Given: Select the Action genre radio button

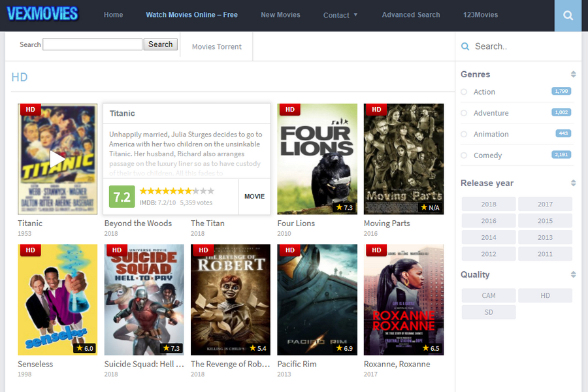Looking at the screenshot, I should pos(464,92).
